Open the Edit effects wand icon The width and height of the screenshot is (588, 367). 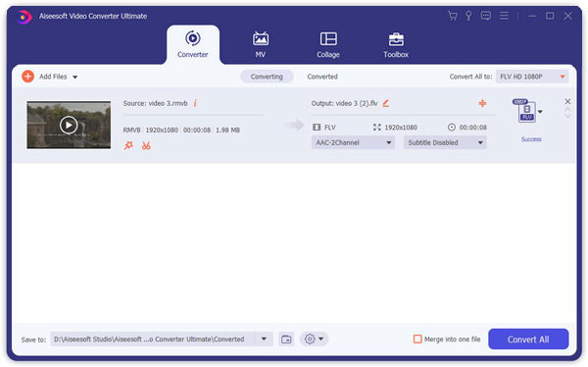pyautogui.click(x=128, y=145)
